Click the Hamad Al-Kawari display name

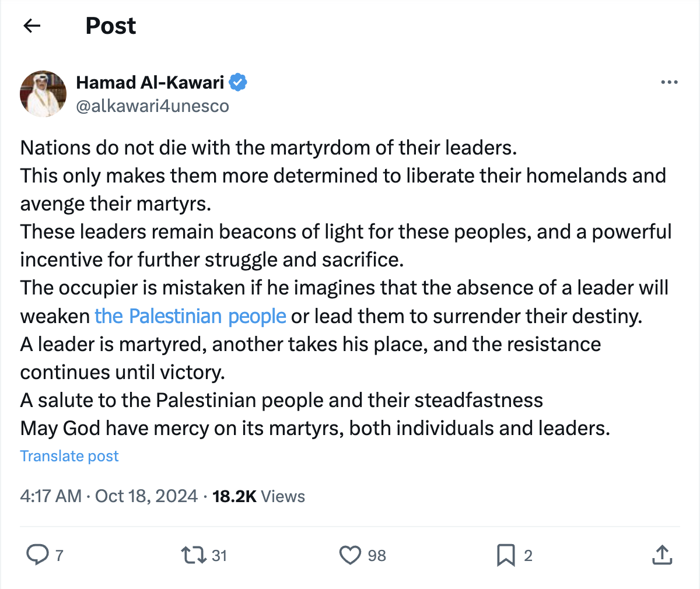150,83
